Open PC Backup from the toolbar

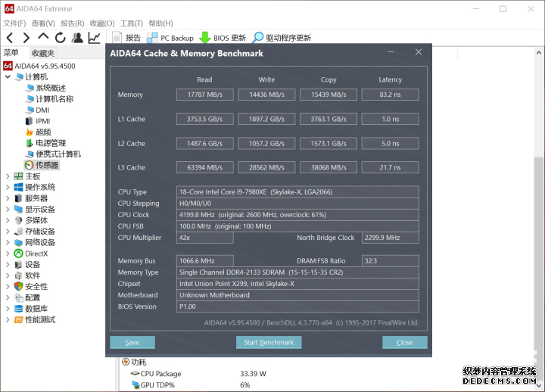pos(170,38)
